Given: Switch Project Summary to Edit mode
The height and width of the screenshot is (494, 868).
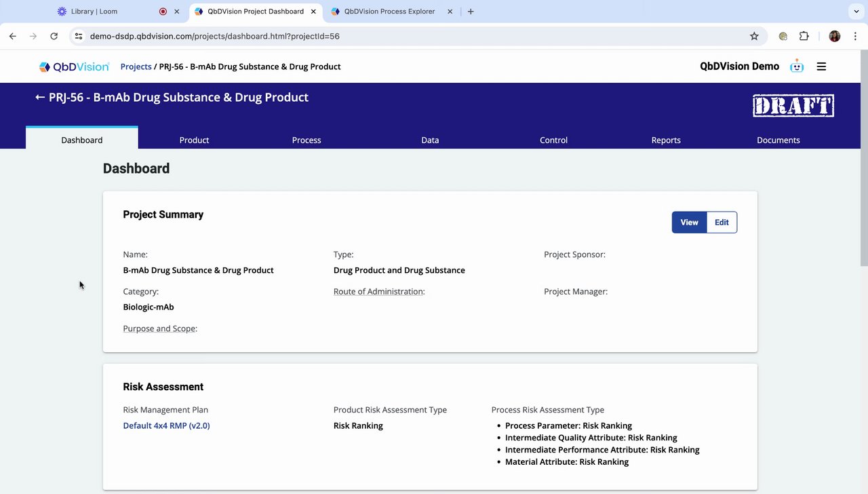Looking at the screenshot, I should [722, 223].
